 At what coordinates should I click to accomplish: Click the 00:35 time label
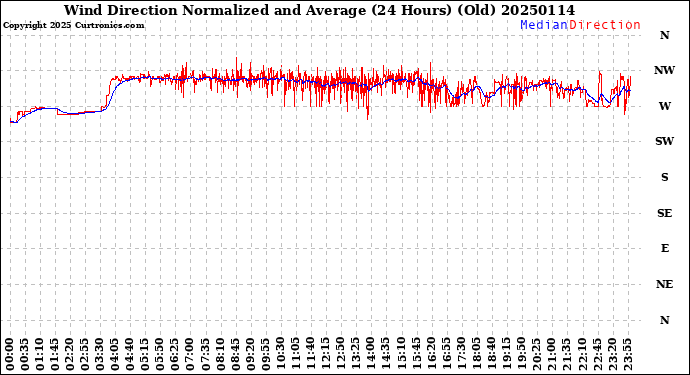[25, 354]
